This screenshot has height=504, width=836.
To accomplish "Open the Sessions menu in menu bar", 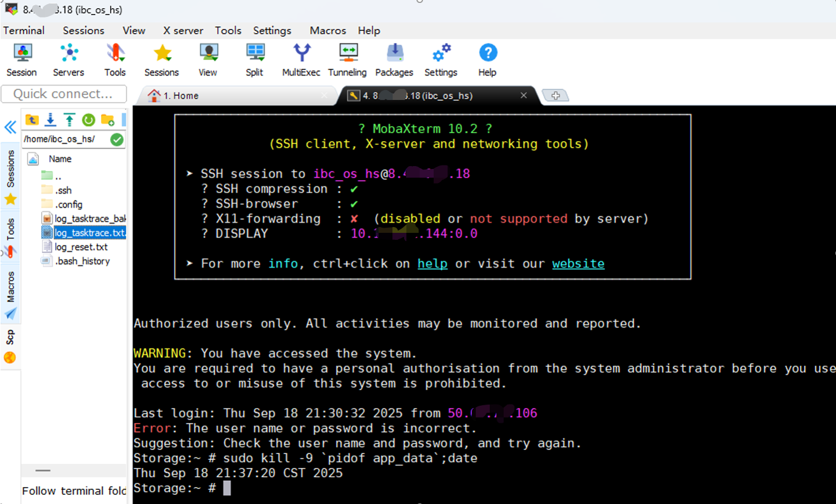I will [84, 31].
